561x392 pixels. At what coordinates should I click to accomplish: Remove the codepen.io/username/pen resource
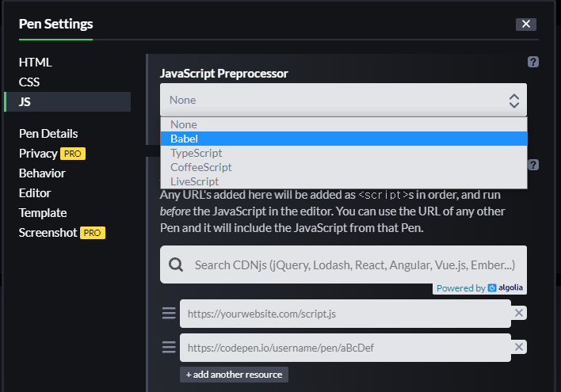pos(518,347)
